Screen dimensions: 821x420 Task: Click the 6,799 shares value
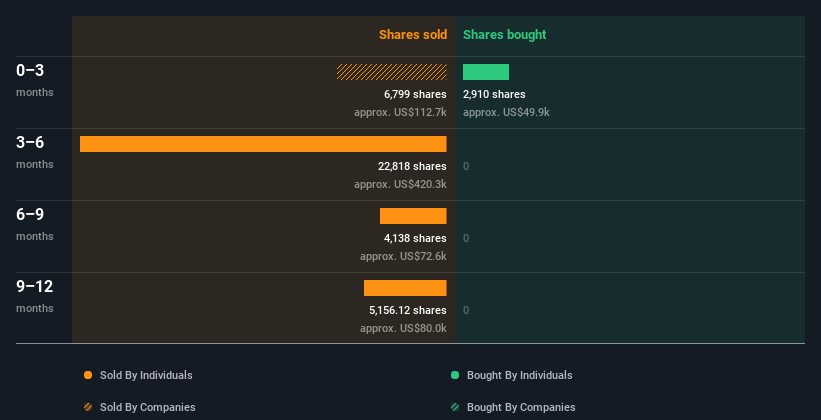(x=415, y=94)
